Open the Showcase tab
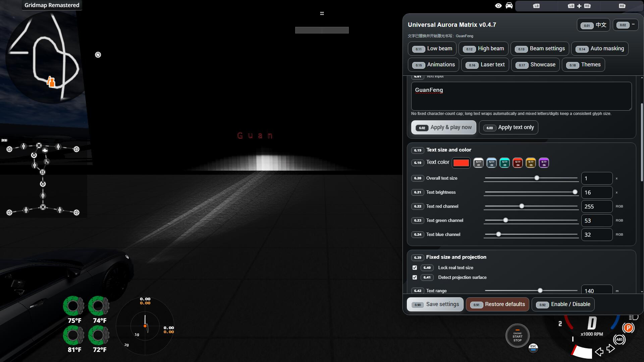Image resolution: width=644 pixels, height=362 pixels. click(535, 65)
